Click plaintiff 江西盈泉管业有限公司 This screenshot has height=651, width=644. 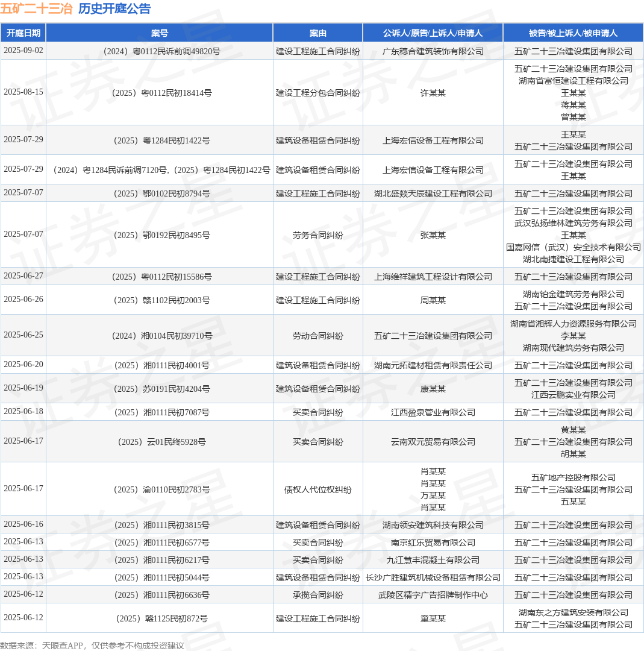[x=433, y=413]
